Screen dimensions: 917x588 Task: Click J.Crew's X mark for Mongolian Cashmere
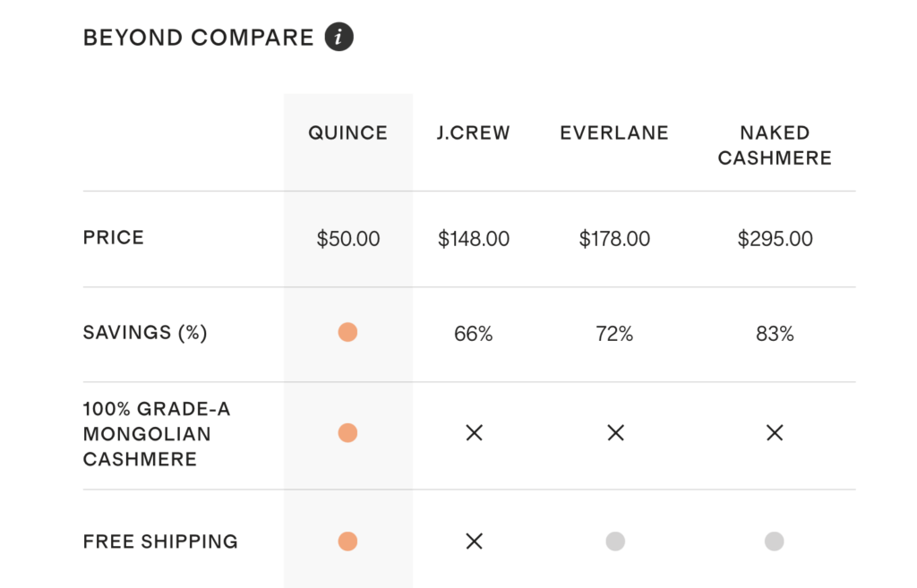(474, 433)
